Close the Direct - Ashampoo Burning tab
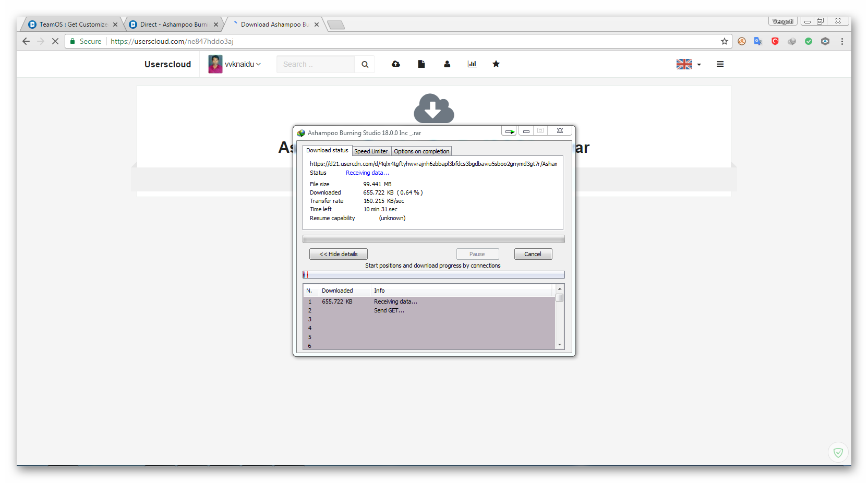Screen dimensions: 868x483 pyautogui.click(x=216, y=25)
